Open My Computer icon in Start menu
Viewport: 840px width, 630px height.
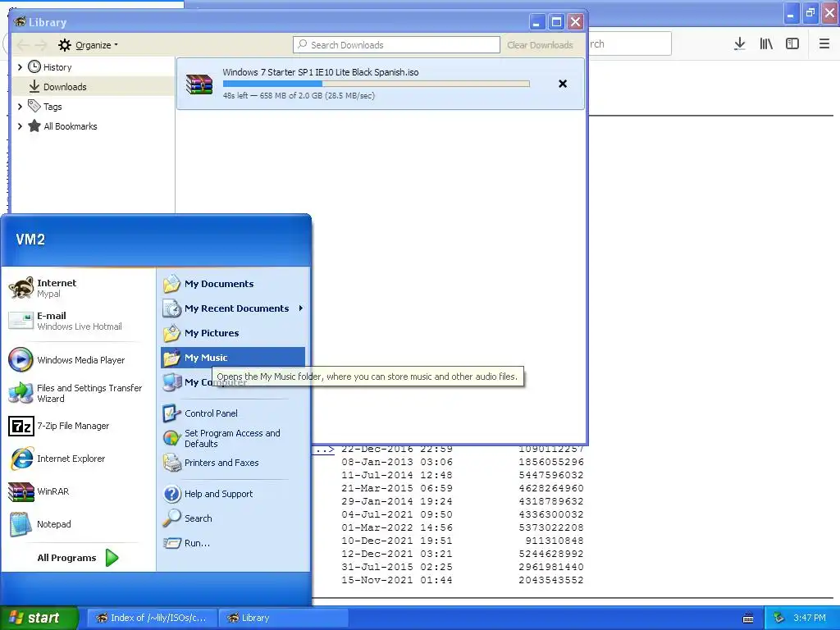point(172,382)
